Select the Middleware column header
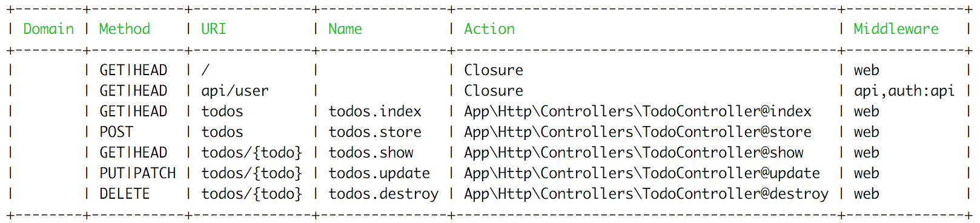The width and height of the screenshot is (980, 223). (896, 29)
